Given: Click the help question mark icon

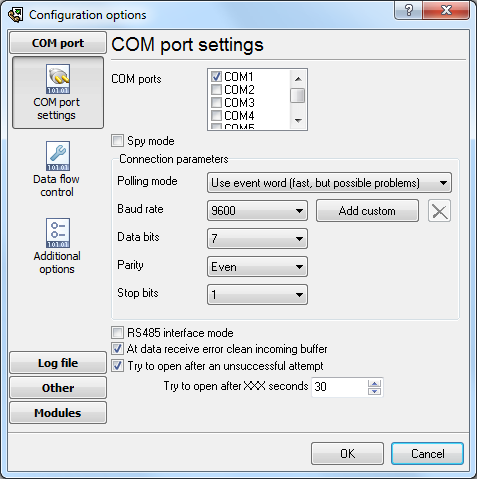Looking at the screenshot, I should pyautogui.click(x=409, y=10).
